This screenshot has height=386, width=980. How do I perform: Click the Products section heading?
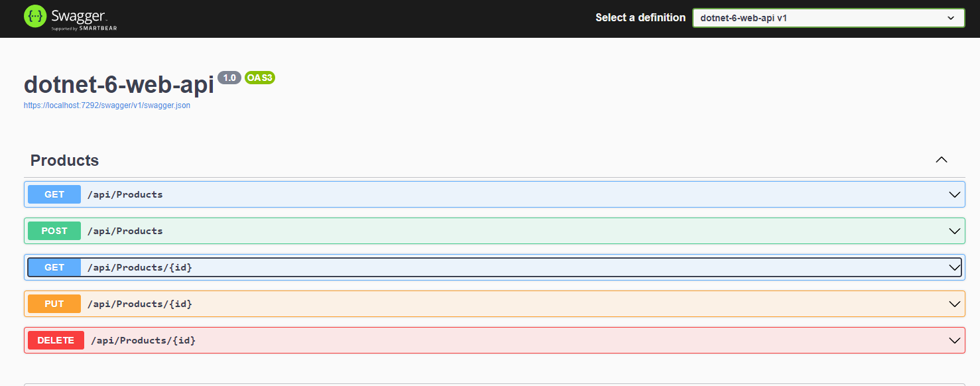[x=64, y=161]
